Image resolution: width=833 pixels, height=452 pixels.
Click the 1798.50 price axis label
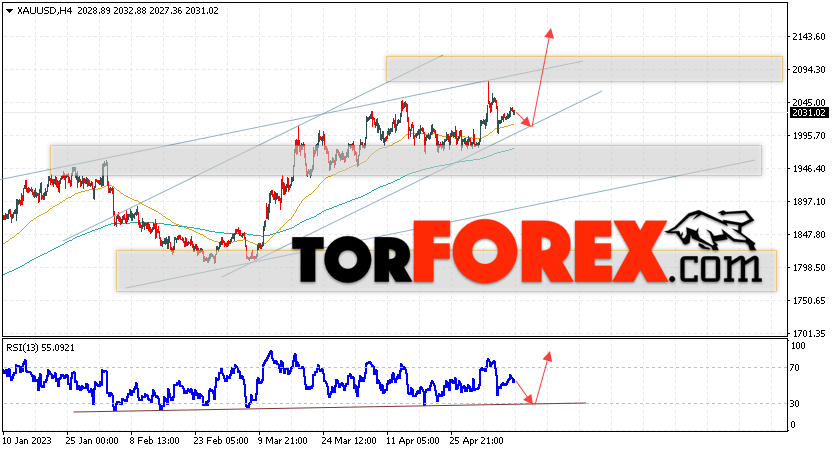click(x=809, y=268)
